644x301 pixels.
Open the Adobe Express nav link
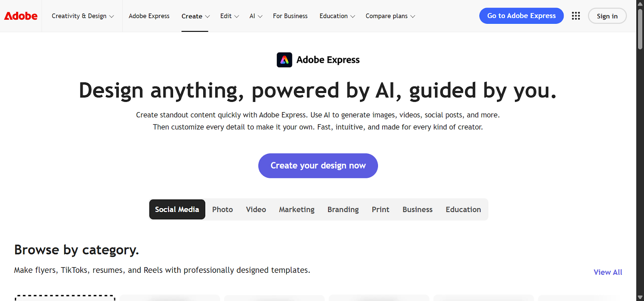pyautogui.click(x=149, y=16)
